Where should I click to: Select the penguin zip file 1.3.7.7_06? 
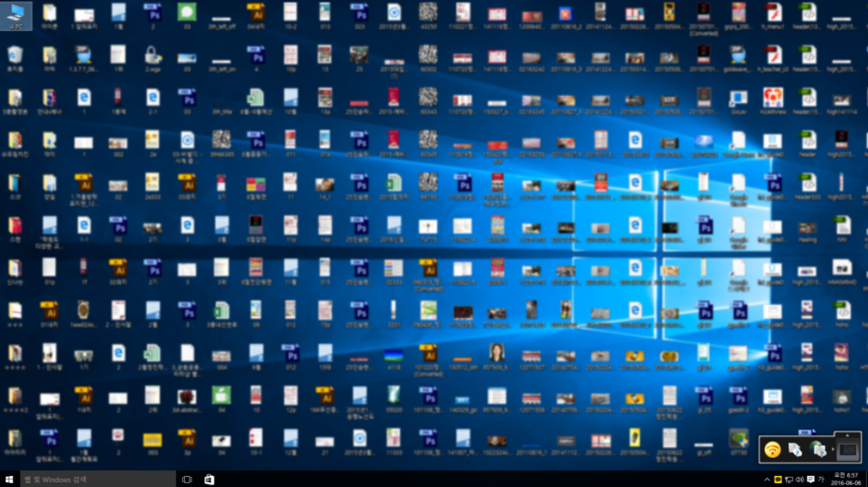(83, 59)
